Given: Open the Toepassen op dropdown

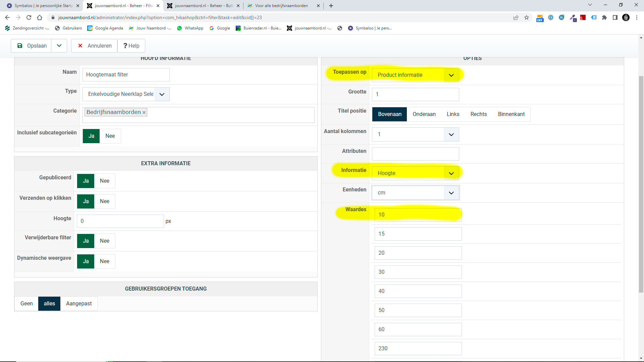Looking at the screenshot, I should [415, 75].
